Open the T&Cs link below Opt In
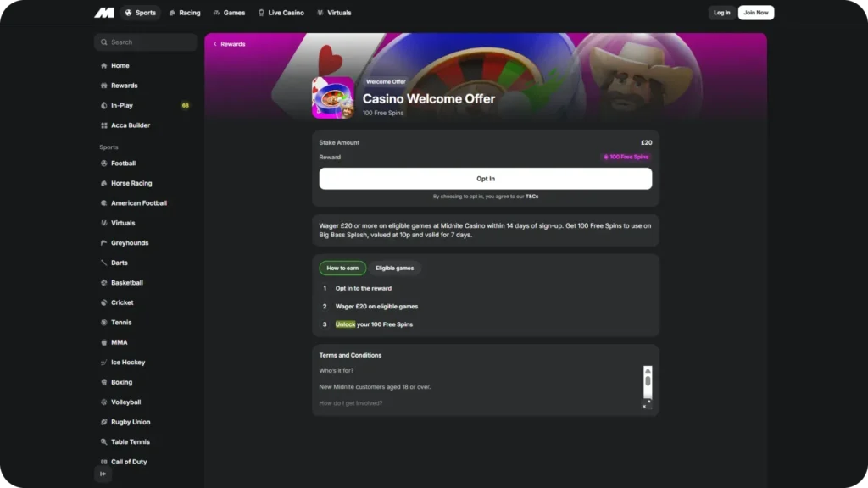 532,197
